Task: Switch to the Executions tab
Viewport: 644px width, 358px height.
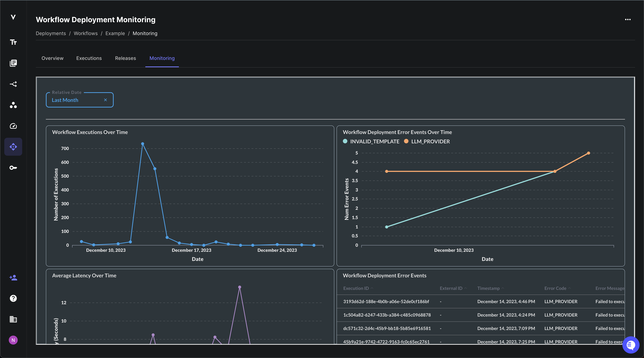Action: click(x=89, y=58)
